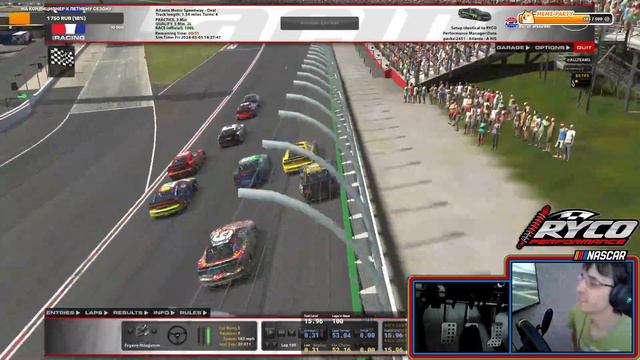Screen dimensions: 640x360
Task: Click the FPS readout box
Action: [582, 80]
